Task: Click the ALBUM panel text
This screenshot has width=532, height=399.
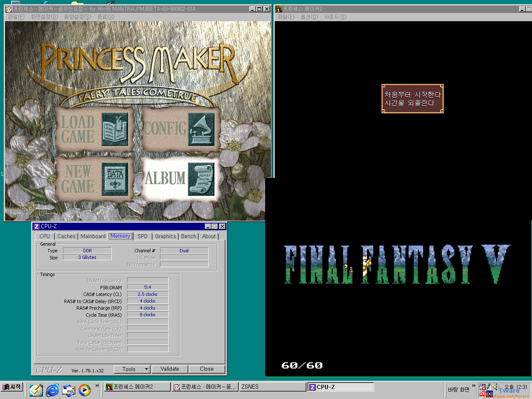Action: [x=165, y=178]
